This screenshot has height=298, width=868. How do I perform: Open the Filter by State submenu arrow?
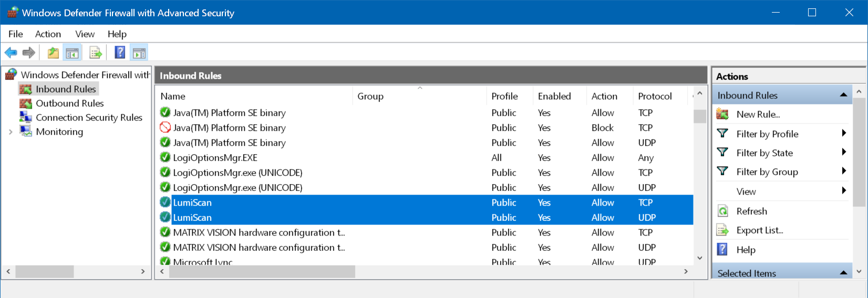[844, 152]
